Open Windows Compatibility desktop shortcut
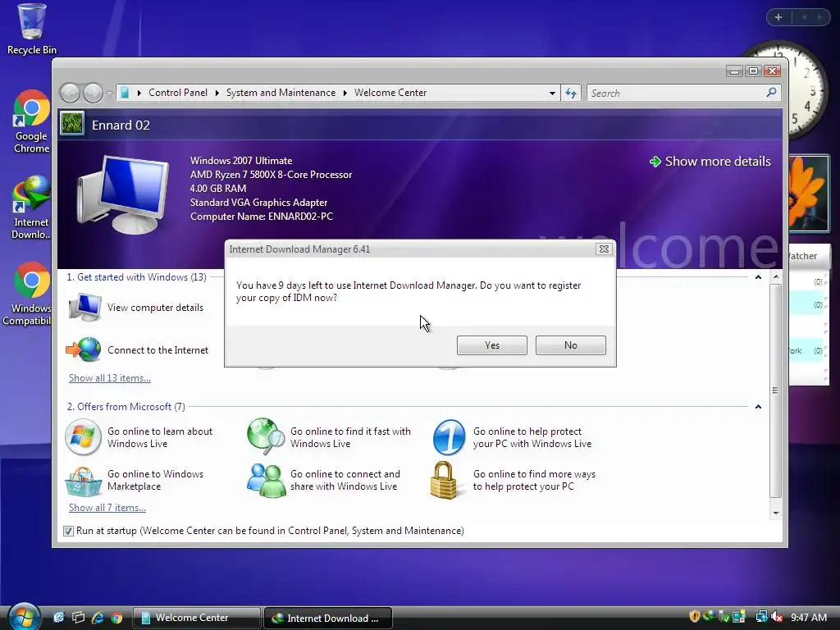840x630 pixels. [x=27, y=294]
